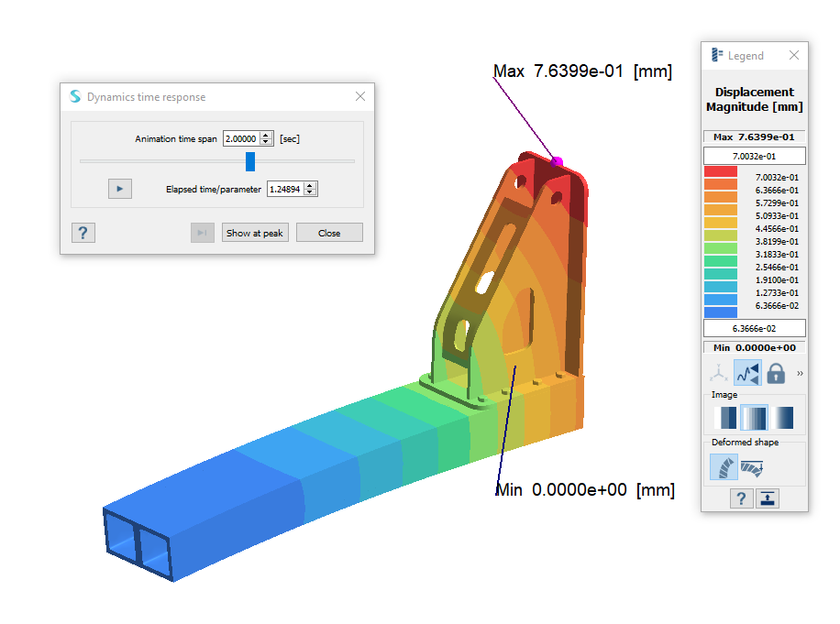The height and width of the screenshot is (624, 840).
Task: Click the legend upper limit 7.0032e-01 field
Action: [x=754, y=156]
